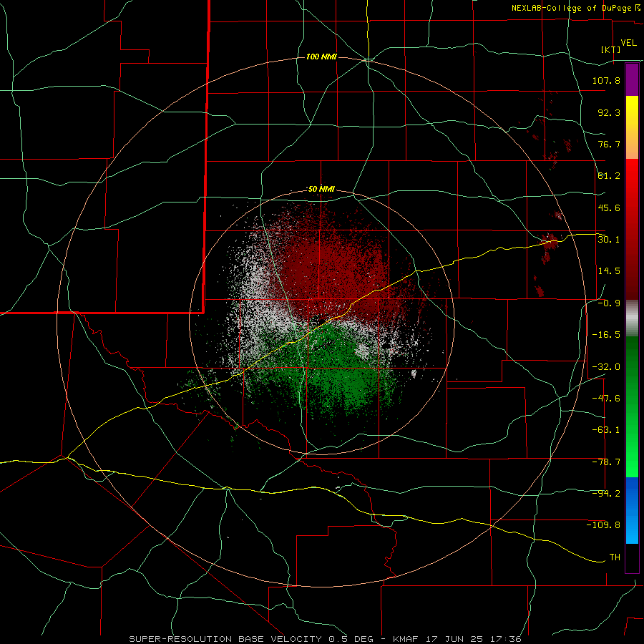Screen dimensions: 644x644
Task: Select the 76.7 scale value
Action: point(609,144)
